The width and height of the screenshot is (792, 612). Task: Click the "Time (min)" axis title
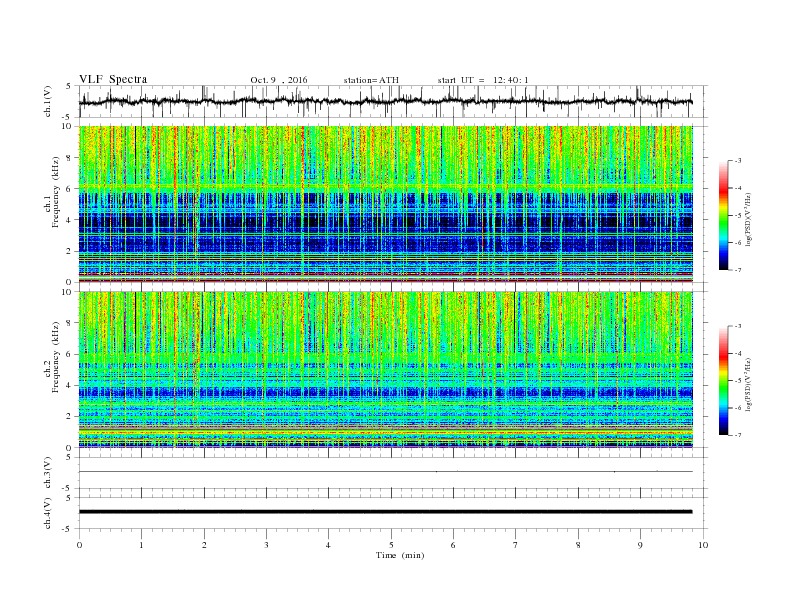(400, 555)
